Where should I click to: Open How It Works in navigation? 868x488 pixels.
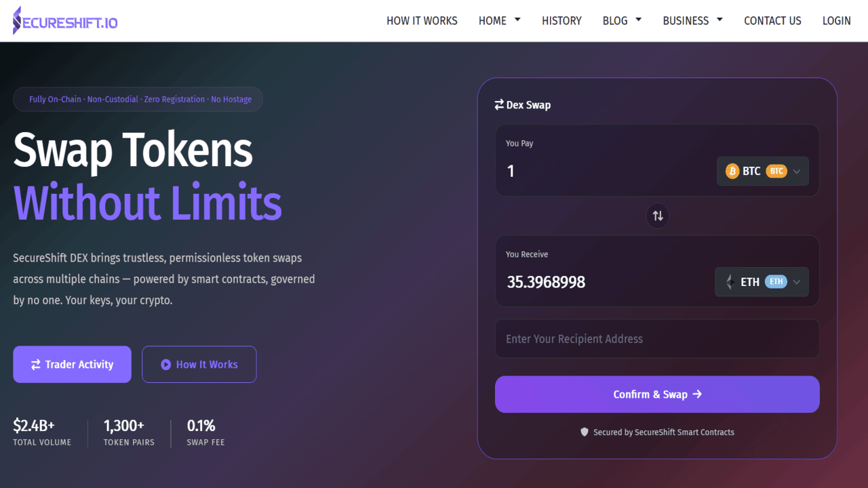(422, 21)
